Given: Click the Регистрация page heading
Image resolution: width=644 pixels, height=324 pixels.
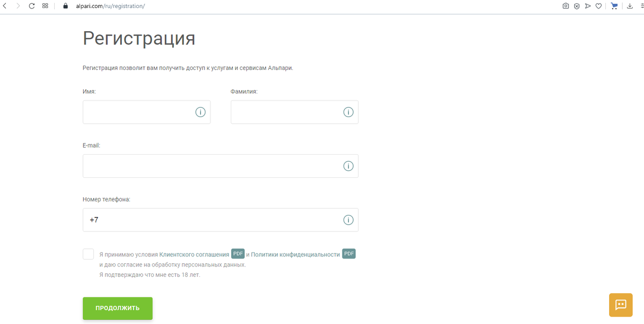Looking at the screenshot, I should [139, 39].
